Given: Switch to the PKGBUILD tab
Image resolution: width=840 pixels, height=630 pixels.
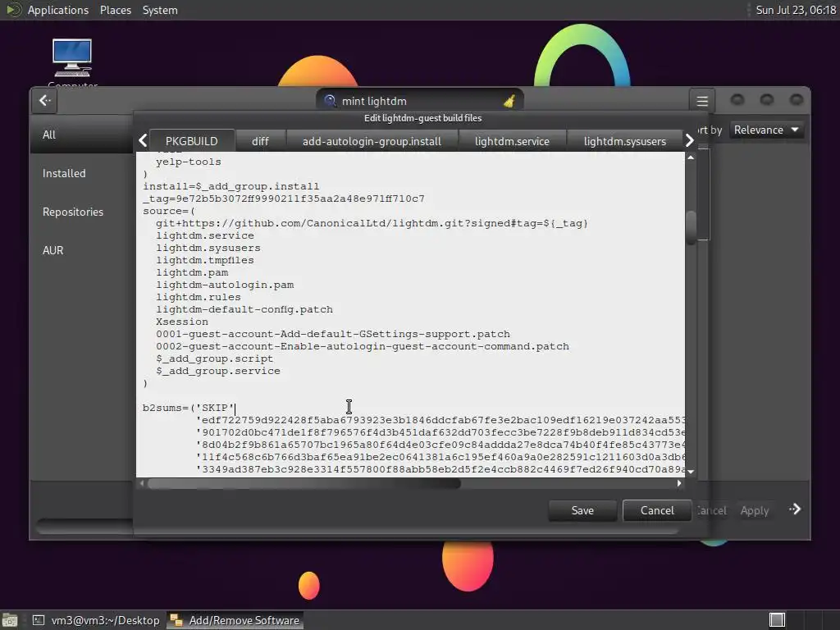Looking at the screenshot, I should tap(191, 141).
